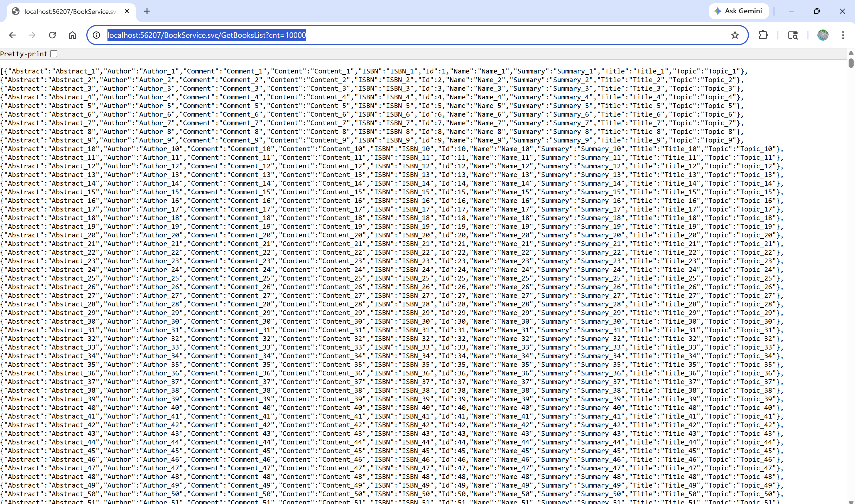Click the forward navigation arrow
Screen dimensions: 855x504
pyautogui.click(x=32, y=35)
